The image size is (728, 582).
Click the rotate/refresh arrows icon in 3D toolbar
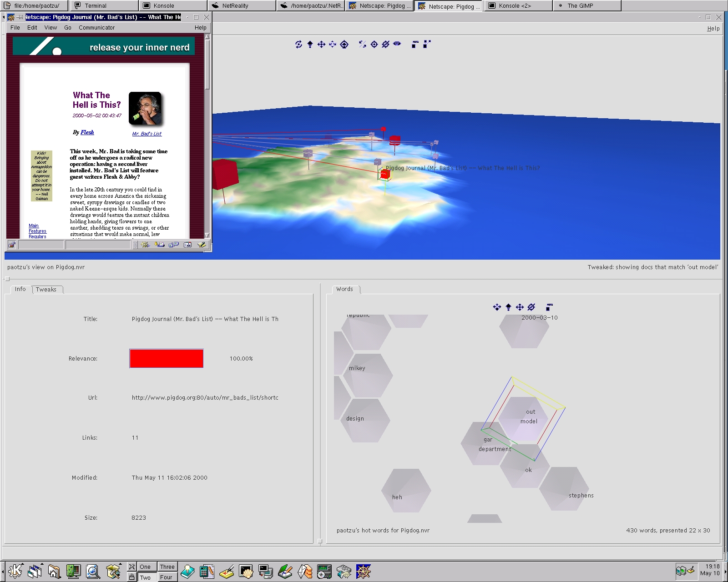[298, 44]
